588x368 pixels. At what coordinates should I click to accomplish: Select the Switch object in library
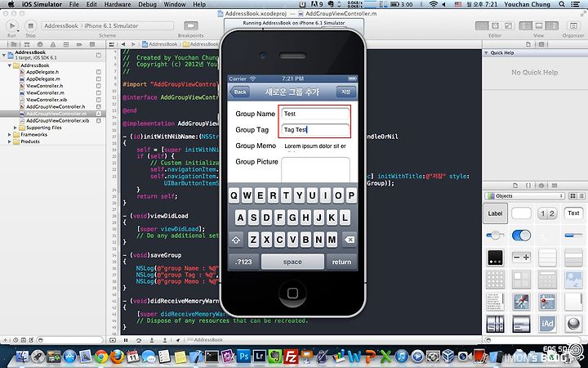[x=521, y=236]
